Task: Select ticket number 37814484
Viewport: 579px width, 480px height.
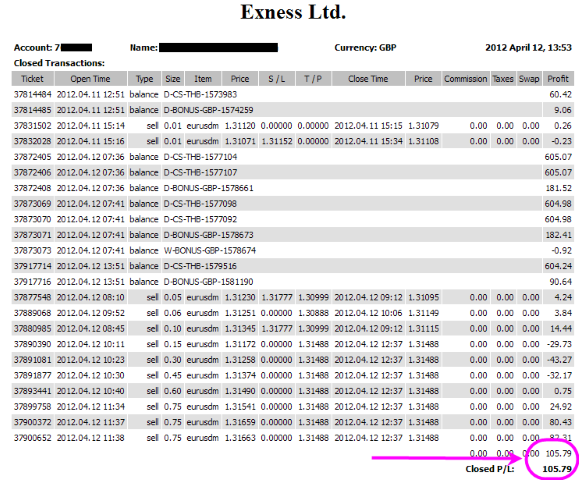Action: coord(32,95)
